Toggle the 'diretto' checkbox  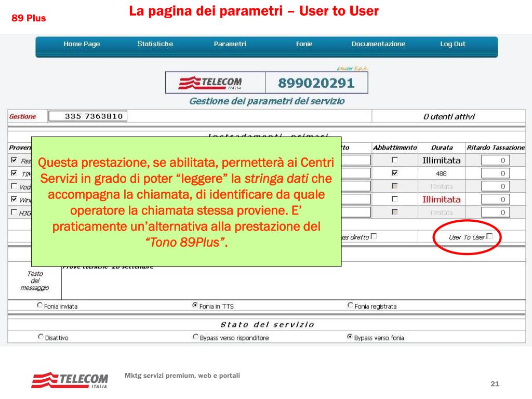(x=374, y=236)
